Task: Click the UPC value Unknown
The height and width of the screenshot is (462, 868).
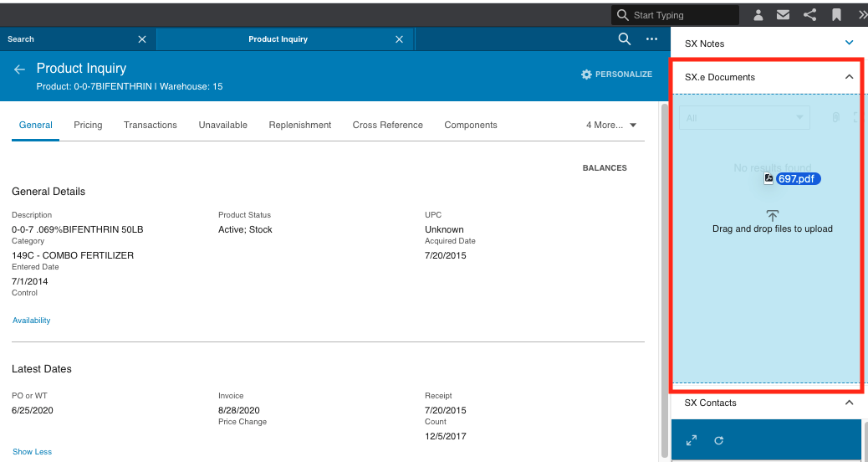Action: (x=444, y=229)
